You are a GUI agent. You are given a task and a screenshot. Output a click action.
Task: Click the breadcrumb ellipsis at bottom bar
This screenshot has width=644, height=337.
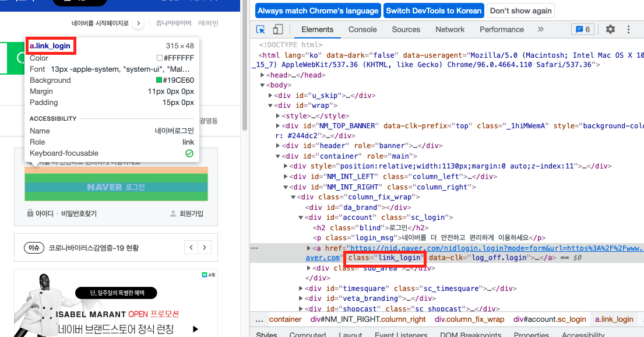(x=259, y=320)
